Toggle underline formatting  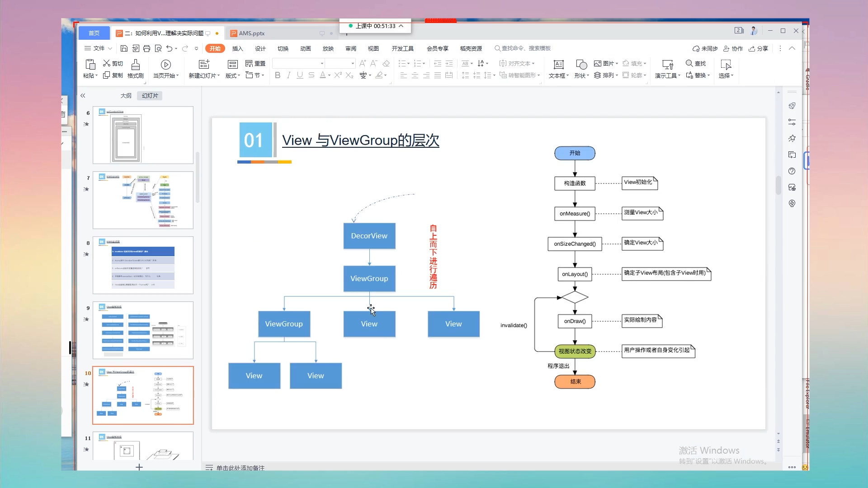click(x=300, y=75)
